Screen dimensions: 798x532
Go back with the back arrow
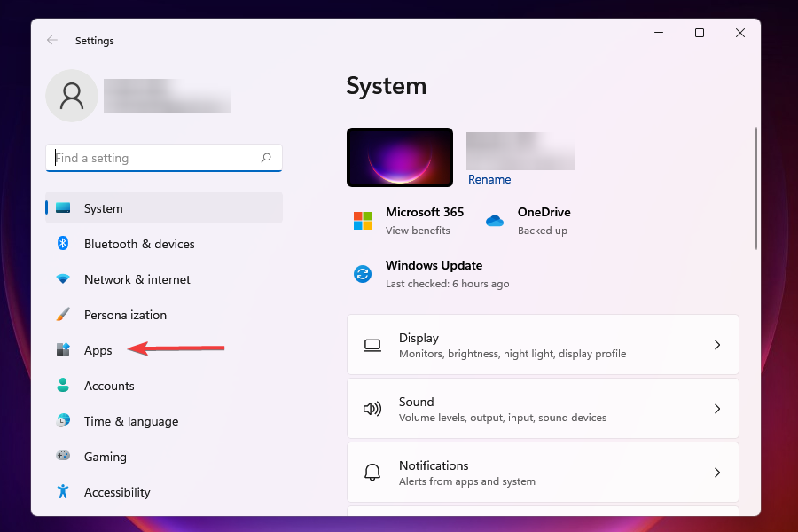click(52, 40)
